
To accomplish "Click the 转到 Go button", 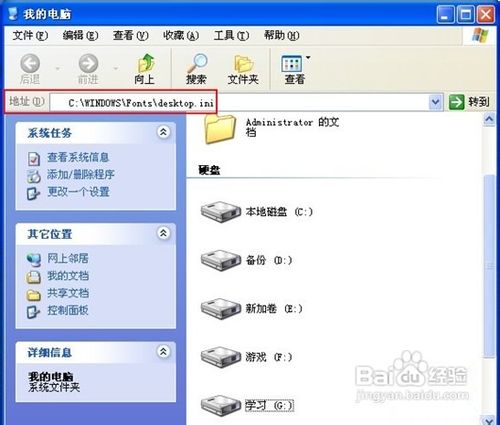I will tap(470, 102).
